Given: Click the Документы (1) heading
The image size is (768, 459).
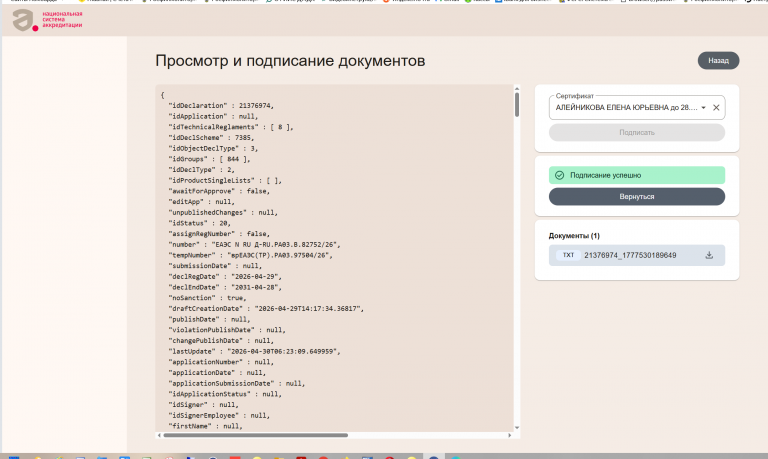Looking at the screenshot, I should point(574,236).
